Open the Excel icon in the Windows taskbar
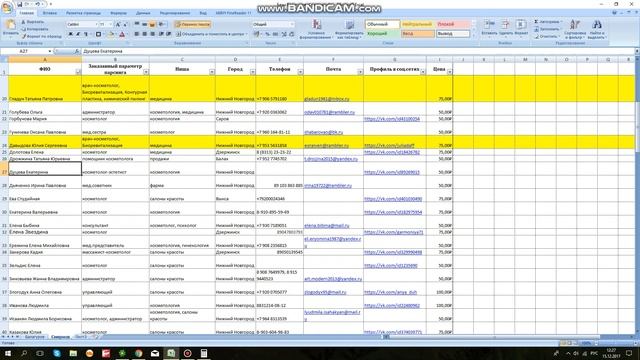640x360 pixels. pyautogui.click(x=171, y=353)
